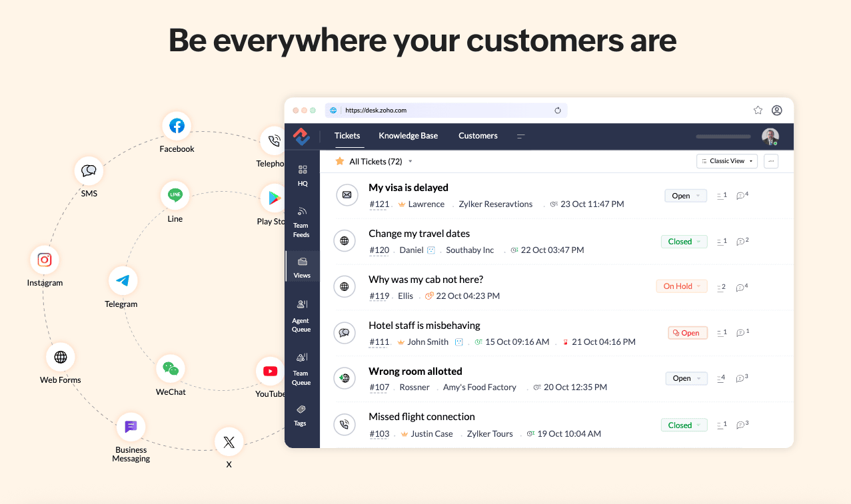Viewport: 851px width, 504px height.
Task: Open the Classic View dropdown
Action: click(728, 161)
